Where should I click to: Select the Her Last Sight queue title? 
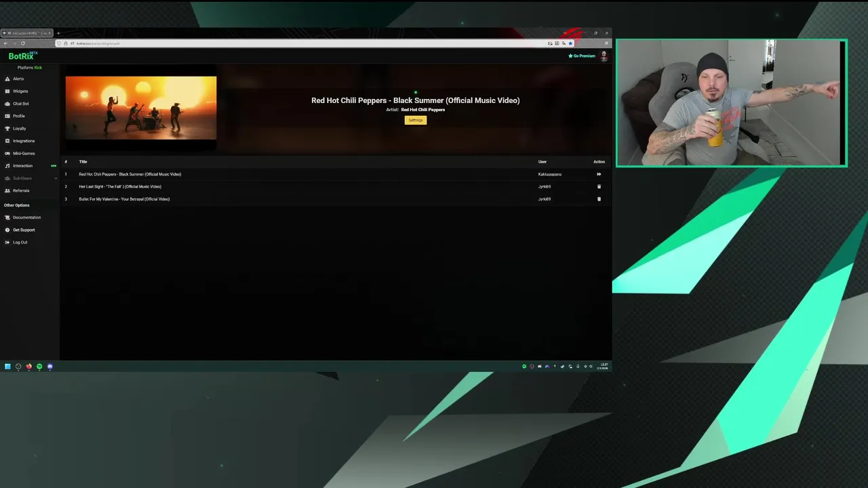[120, 186]
